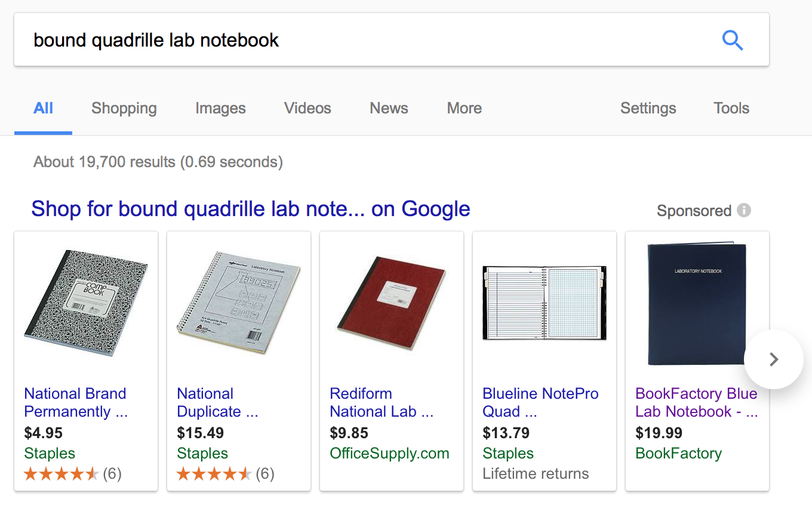
Task: Select the All tab
Action: pyautogui.click(x=44, y=108)
